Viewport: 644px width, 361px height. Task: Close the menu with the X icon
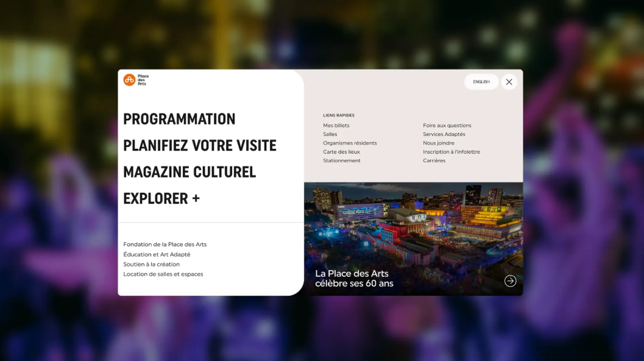pos(509,82)
